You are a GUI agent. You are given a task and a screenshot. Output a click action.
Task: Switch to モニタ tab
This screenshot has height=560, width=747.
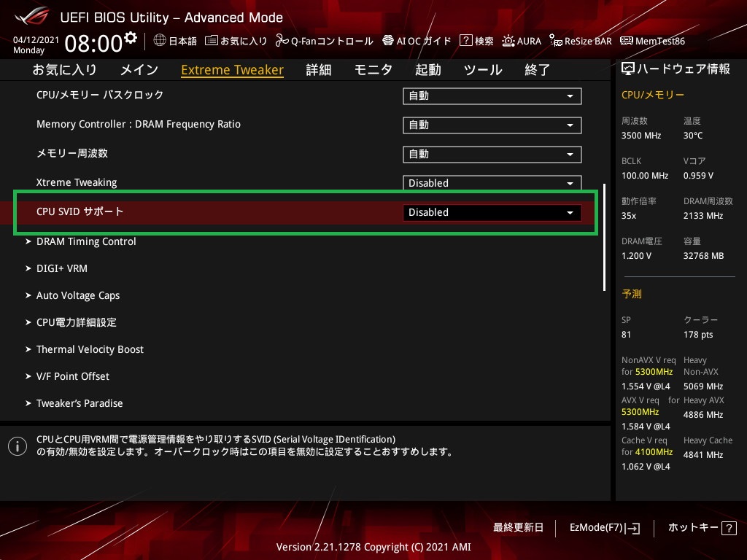pos(373,70)
